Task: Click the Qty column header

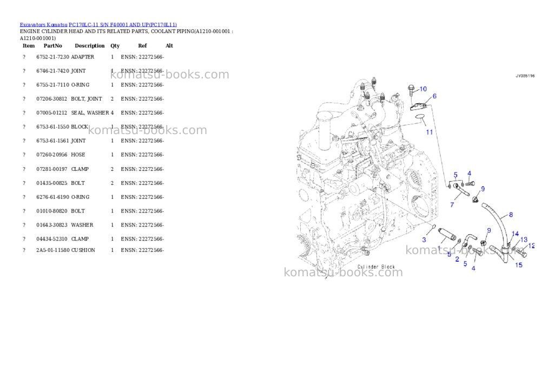Action: pyautogui.click(x=115, y=46)
